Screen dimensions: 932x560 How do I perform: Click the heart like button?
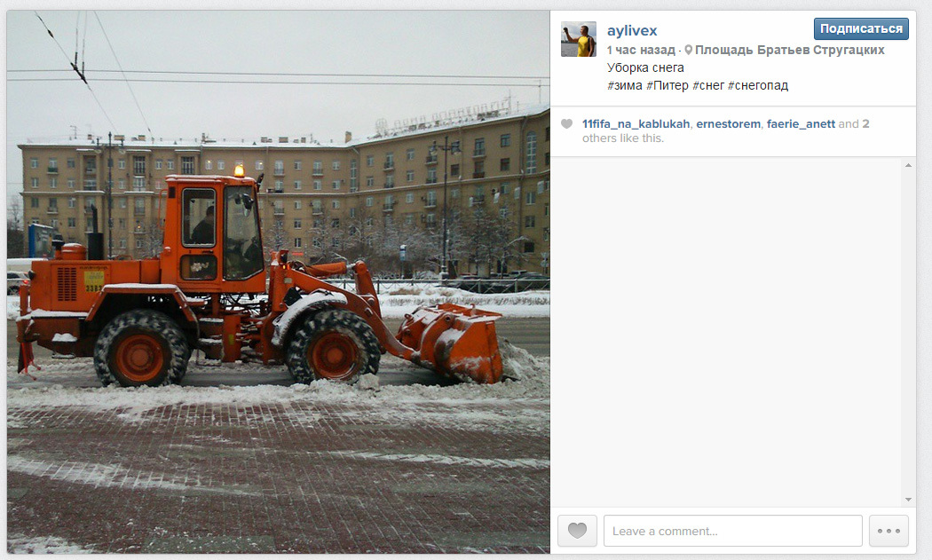(577, 531)
